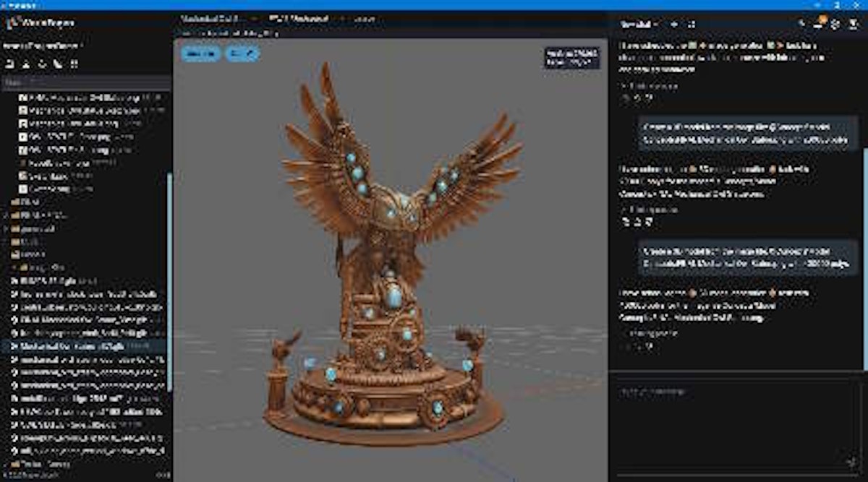Click the first blue pill button in the viewport
The image size is (868, 482).
(200, 53)
